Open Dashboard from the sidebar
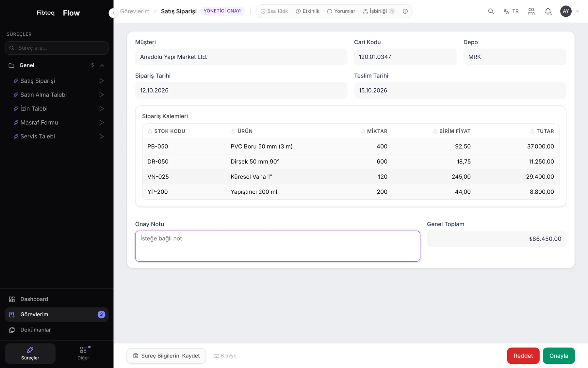 [57, 299]
